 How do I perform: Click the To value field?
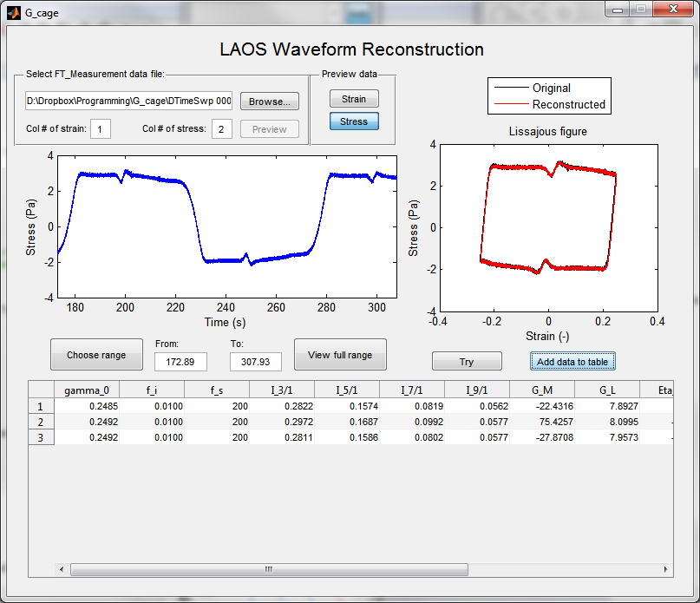pos(255,361)
